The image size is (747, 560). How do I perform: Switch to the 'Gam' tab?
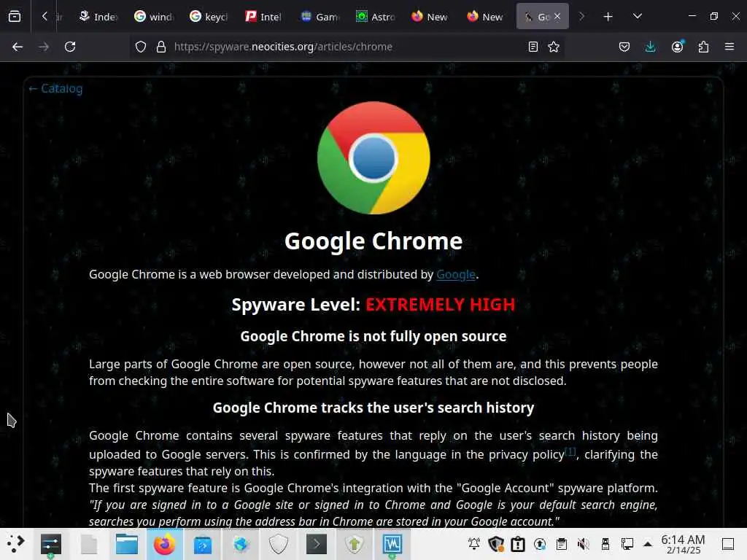(320, 17)
